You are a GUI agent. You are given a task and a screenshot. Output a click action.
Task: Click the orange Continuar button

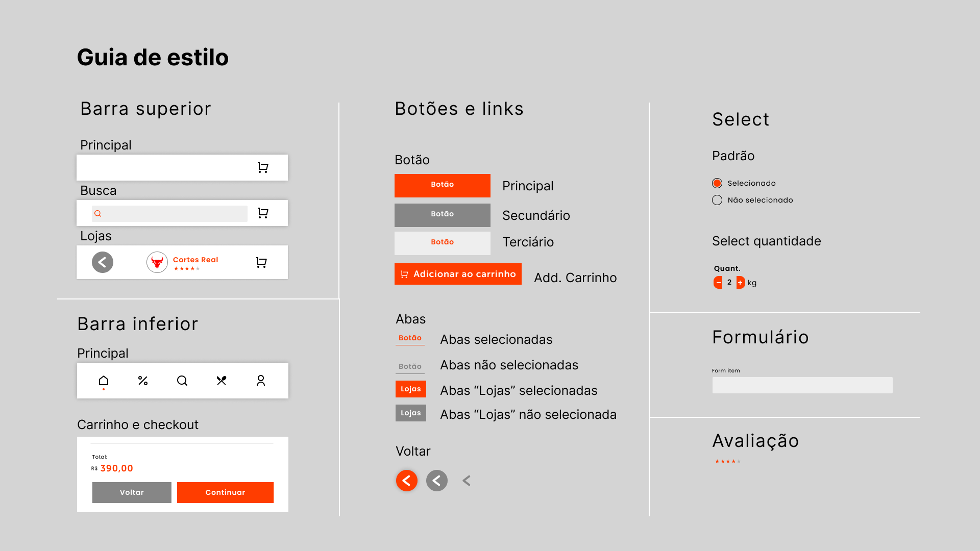(225, 492)
